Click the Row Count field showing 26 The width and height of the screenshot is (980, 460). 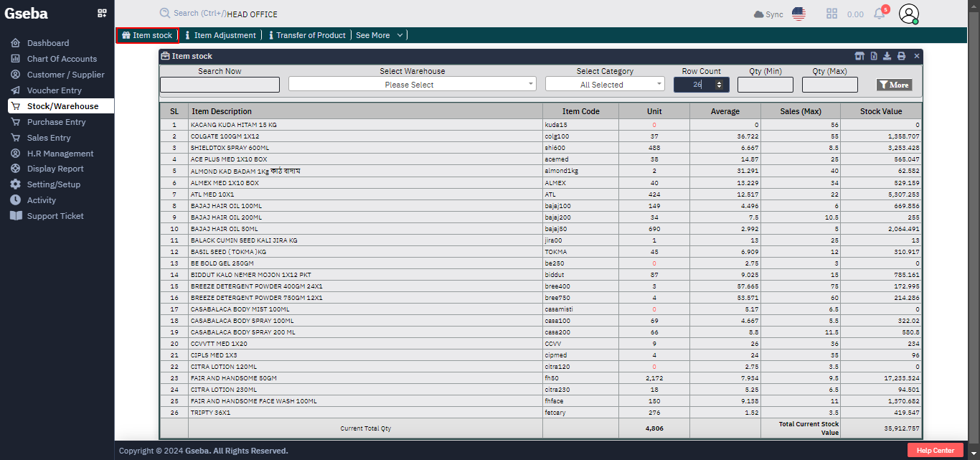point(701,85)
